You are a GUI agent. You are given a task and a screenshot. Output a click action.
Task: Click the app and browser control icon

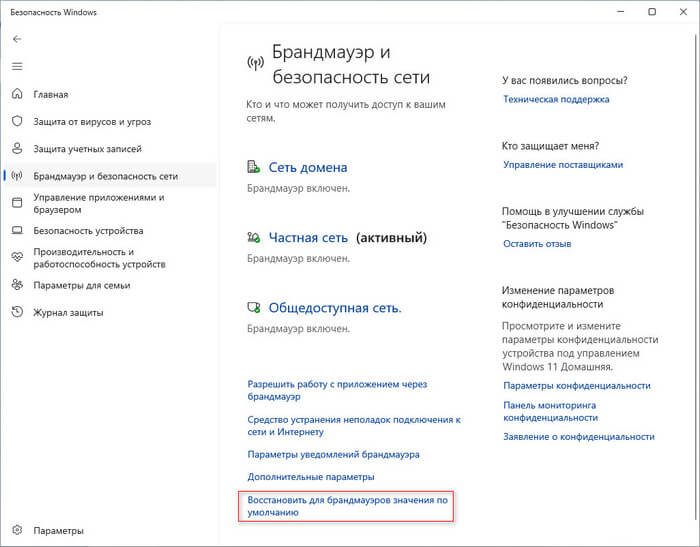pyautogui.click(x=17, y=203)
